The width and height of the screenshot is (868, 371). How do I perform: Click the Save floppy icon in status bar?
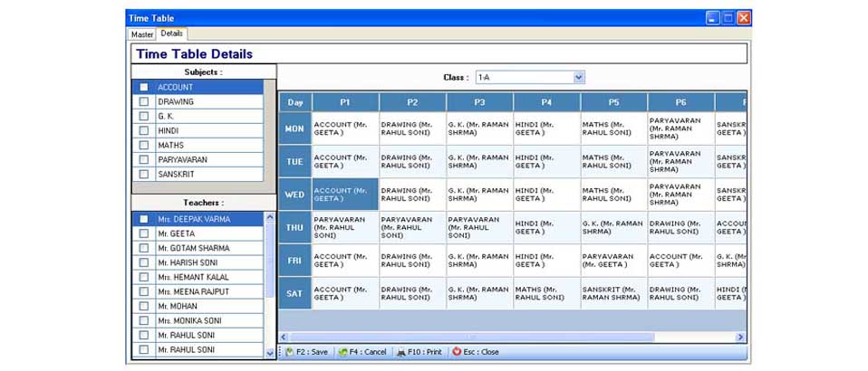(290, 352)
